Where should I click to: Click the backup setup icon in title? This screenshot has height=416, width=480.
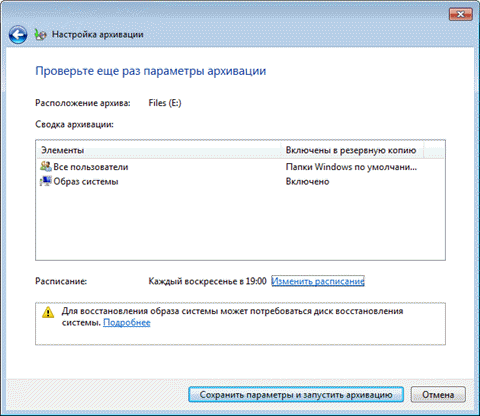click(40, 35)
